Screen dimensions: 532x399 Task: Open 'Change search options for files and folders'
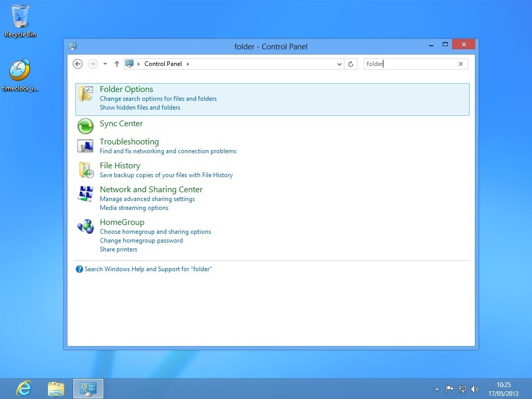coord(158,99)
